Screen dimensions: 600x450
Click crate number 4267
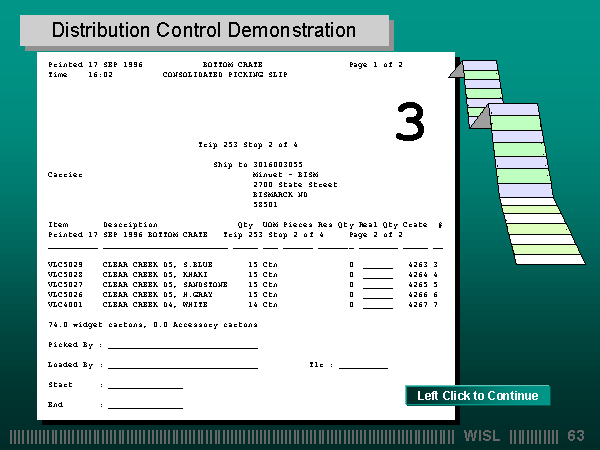pyautogui.click(x=418, y=304)
